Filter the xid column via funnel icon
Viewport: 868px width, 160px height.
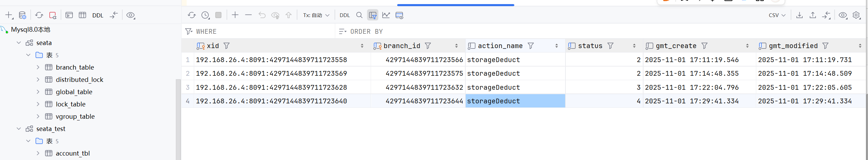[x=227, y=46]
